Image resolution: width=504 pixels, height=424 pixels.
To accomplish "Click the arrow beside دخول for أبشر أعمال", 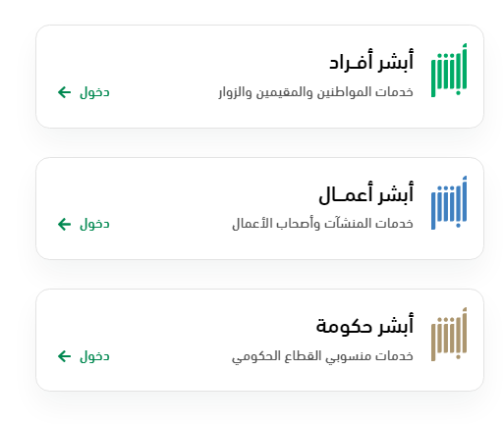I will point(64,224).
